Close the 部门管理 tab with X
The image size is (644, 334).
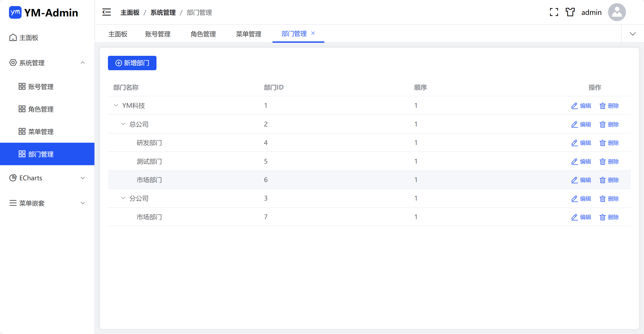[x=313, y=33]
